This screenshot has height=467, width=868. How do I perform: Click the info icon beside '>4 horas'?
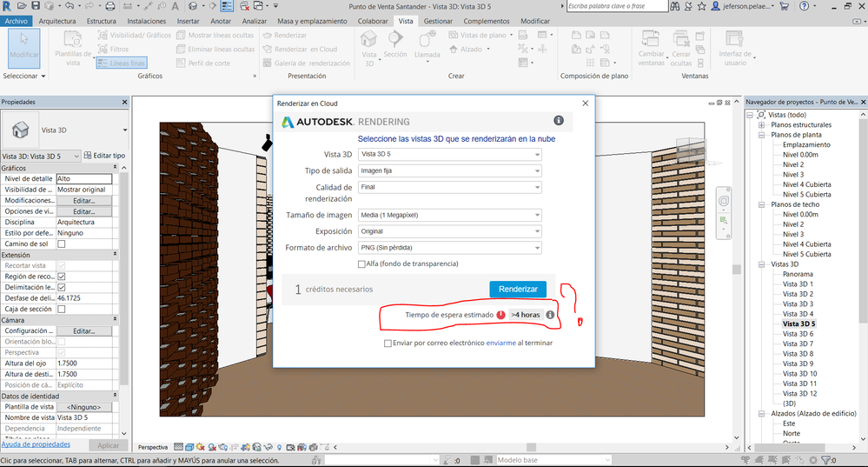[550, 315]
